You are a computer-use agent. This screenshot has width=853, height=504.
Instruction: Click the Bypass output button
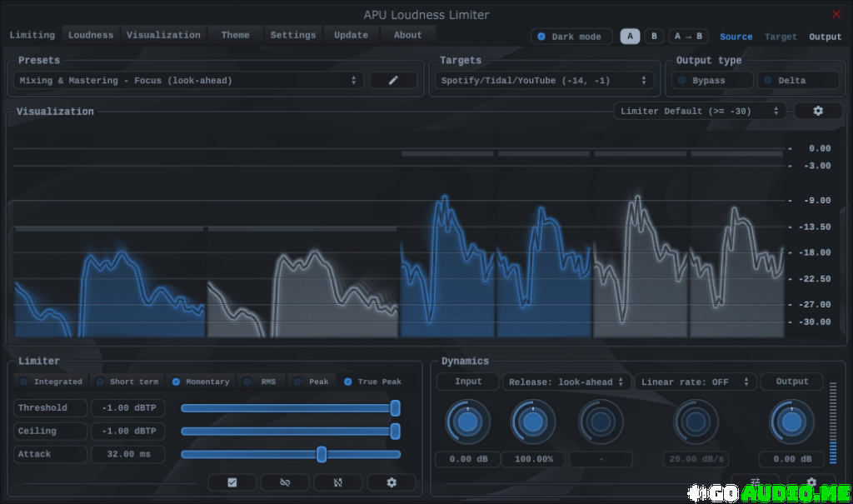(x=711, y=80)
